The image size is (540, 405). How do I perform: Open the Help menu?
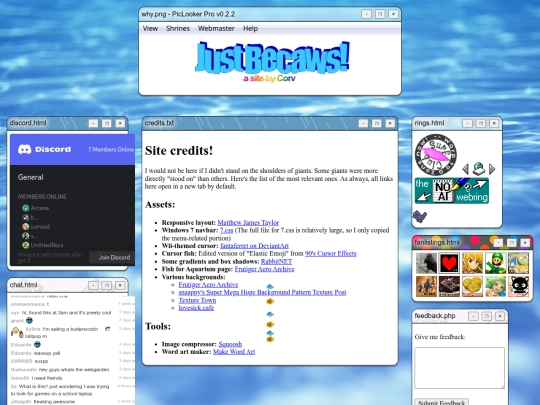pos(250,29)
